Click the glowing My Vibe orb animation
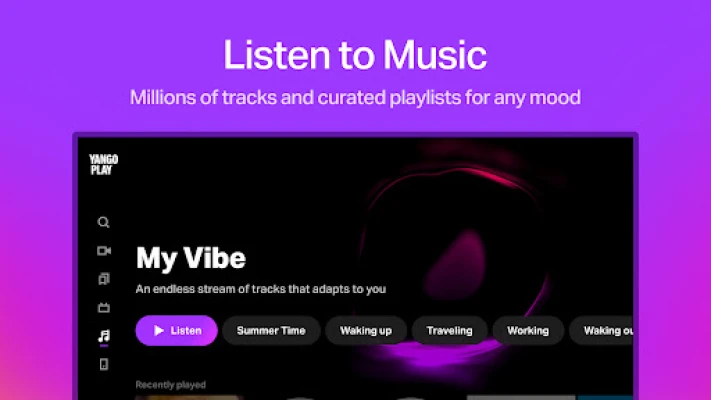The height and width of the screenshot is (400, 711). pyautogui.click(x=458, y=263)
